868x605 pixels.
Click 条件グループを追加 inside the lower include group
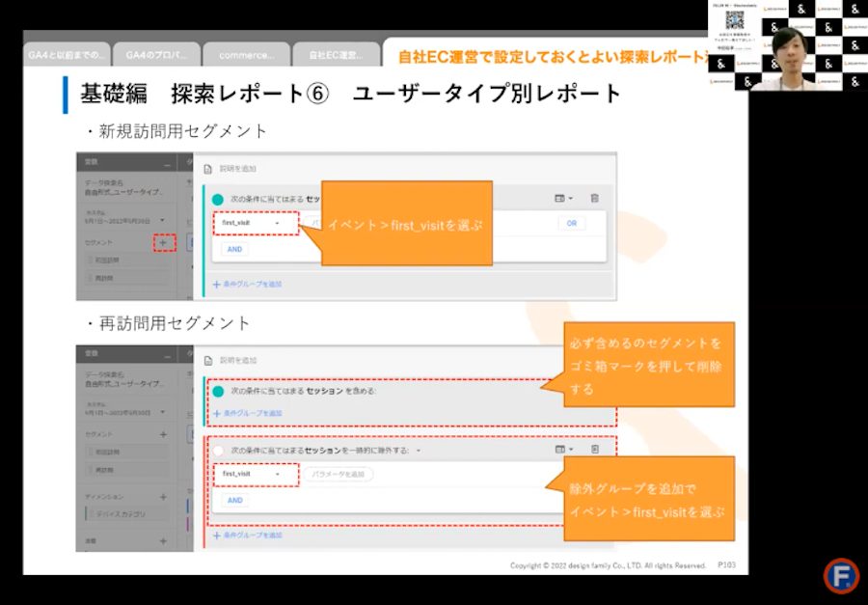(x=248, y=413)
